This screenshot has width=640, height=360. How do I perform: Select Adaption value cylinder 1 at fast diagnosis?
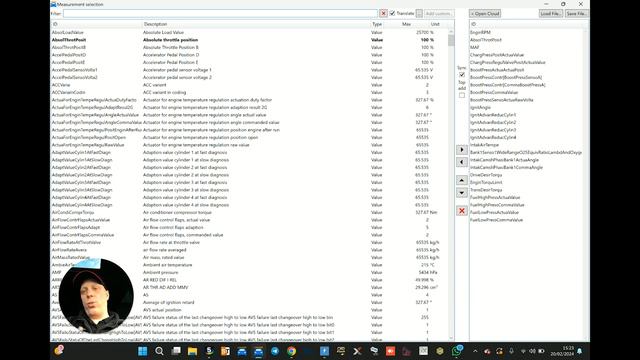[x=249, y=152]
